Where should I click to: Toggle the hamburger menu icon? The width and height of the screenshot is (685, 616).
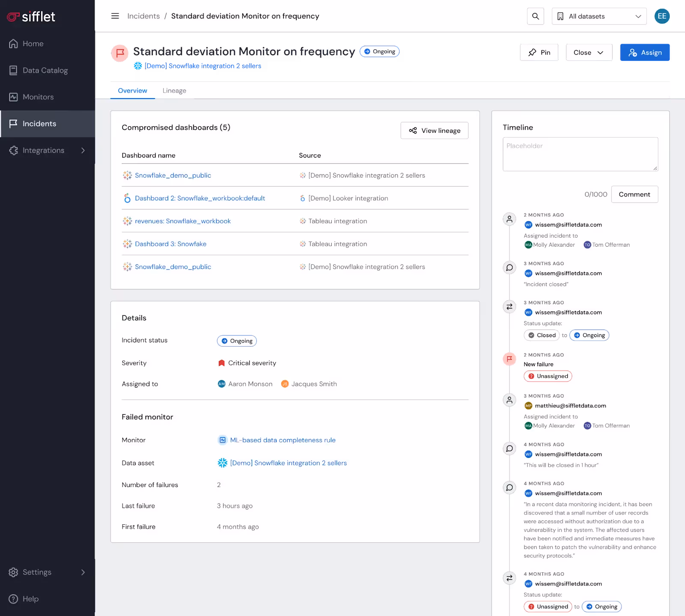click(x=115, y=16)
